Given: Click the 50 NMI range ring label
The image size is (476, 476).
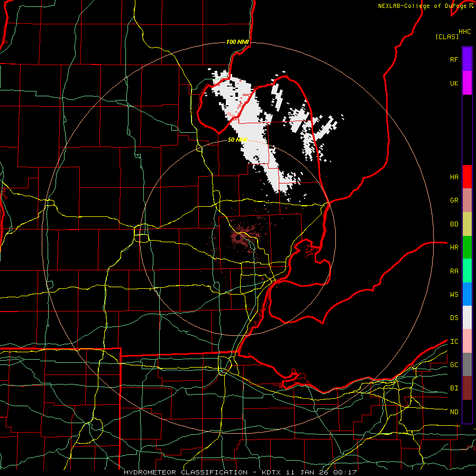Looking at the screenshot, I should [x=237, y=140].
